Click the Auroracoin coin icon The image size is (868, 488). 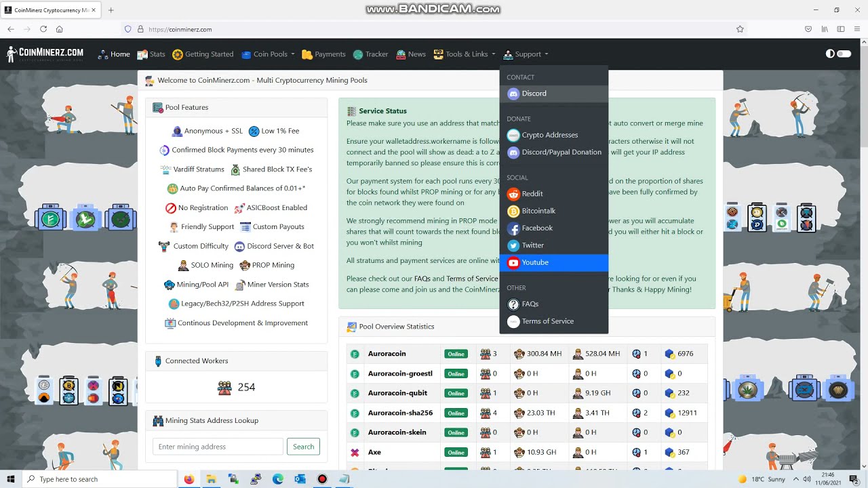click(354, 354)
